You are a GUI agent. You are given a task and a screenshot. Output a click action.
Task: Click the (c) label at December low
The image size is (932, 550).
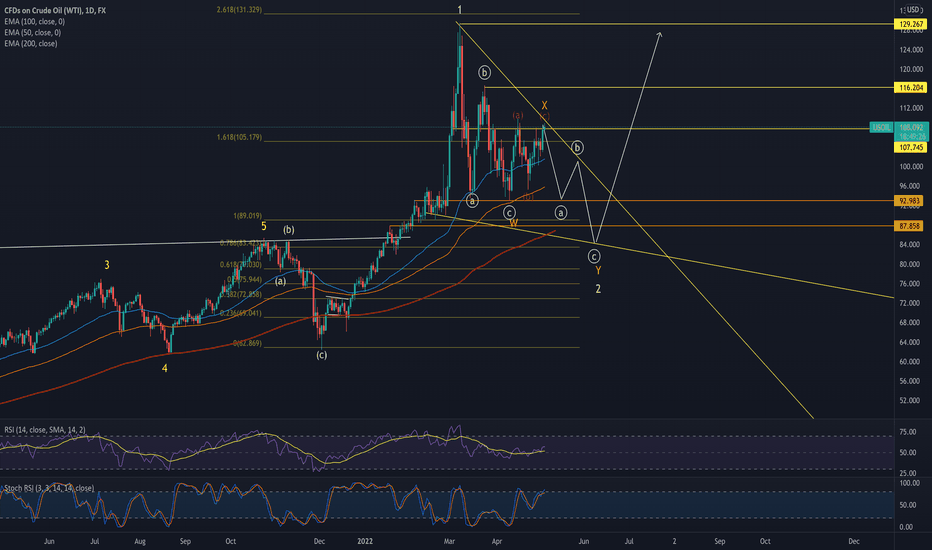coord(321,355)
